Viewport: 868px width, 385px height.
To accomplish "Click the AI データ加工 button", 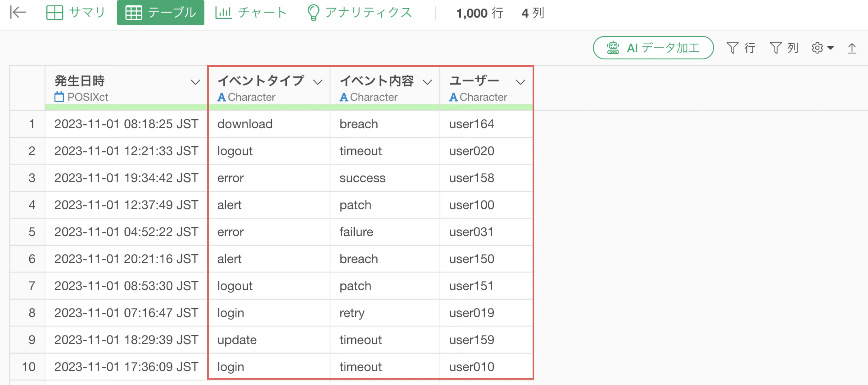I will click(x=653, y=48).
